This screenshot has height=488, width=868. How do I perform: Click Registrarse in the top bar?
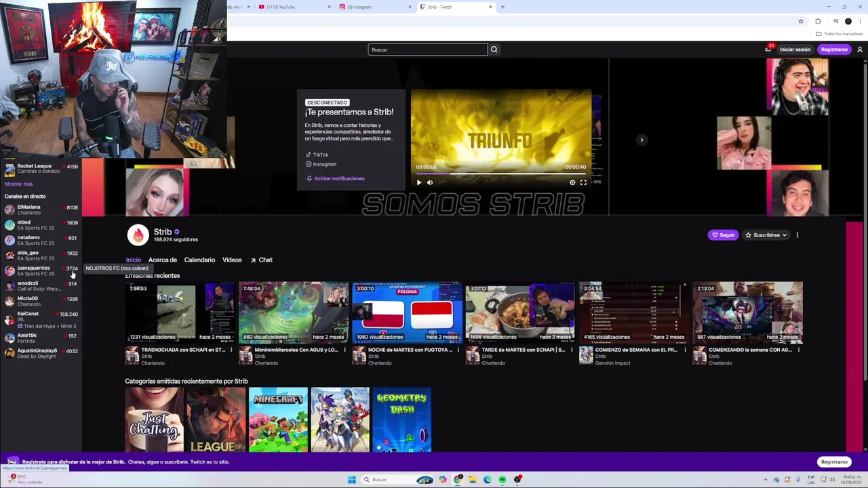click(834, 49)
